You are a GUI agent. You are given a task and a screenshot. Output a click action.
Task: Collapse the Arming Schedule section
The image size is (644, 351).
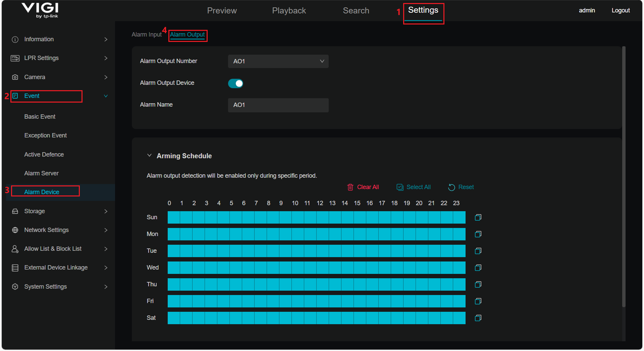(150, 156)
